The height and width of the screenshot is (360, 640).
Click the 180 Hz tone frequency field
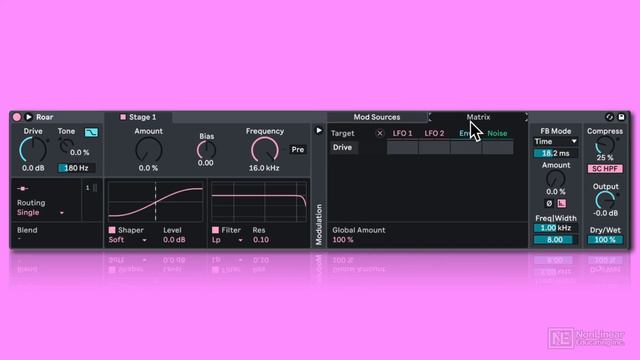pyautogui.click(x=76, y=168)
